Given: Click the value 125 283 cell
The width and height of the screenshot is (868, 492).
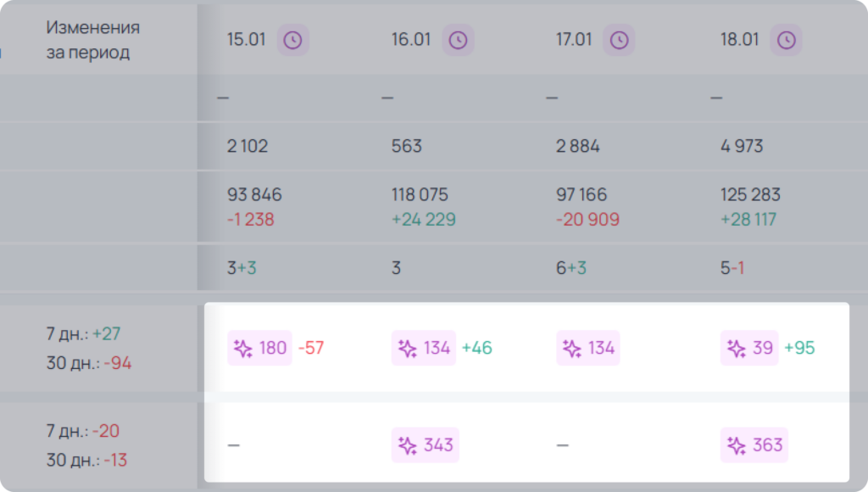Looking at the screenshot, I should (750, 194).
